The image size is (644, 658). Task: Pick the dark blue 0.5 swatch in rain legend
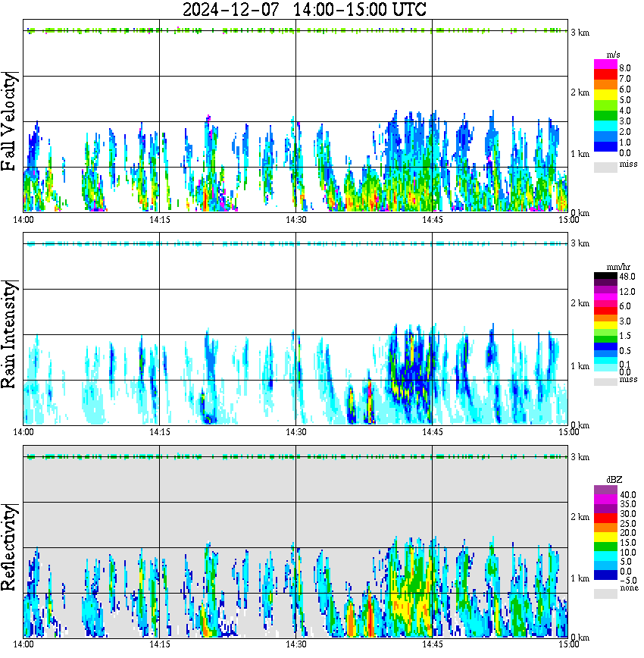click(605, 346)
